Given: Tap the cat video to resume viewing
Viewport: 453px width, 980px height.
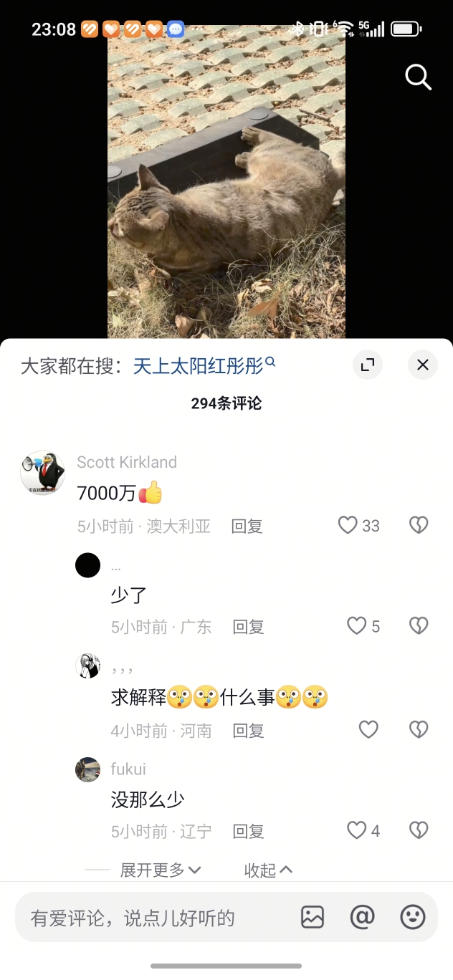Looking at the screenshot, I should click(x=226, y=183).
